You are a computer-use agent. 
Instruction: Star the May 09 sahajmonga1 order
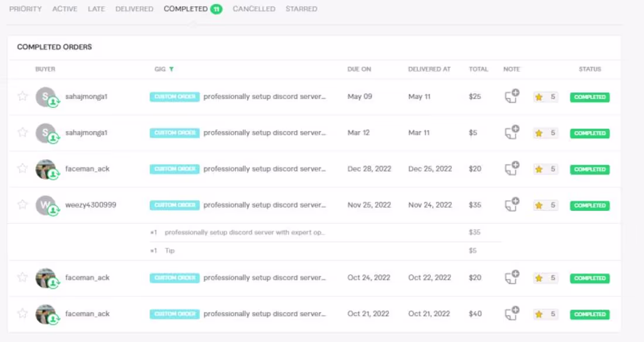pyautogui.click(x=22, y=96)
